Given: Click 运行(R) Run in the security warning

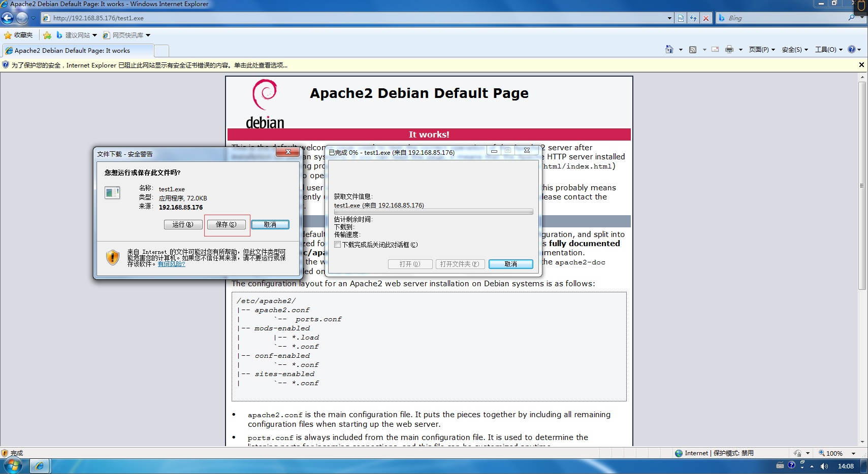Looking at the screenshot, I should tap(183, 224).
